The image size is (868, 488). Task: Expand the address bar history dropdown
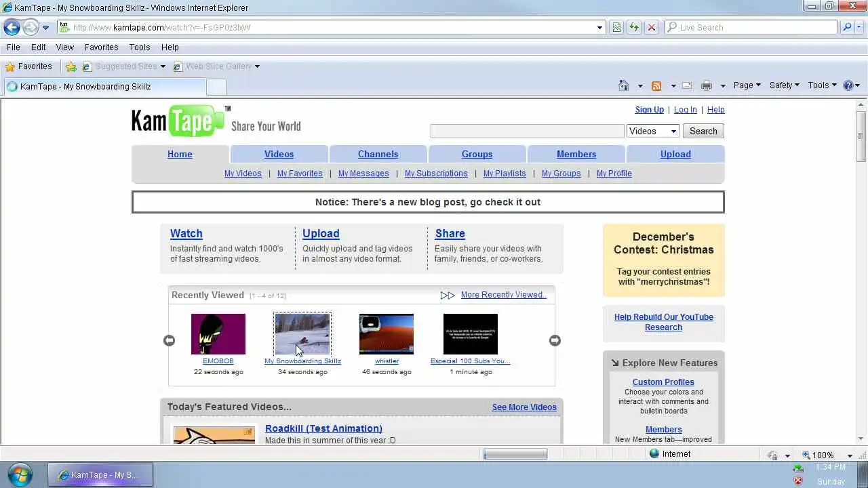pyautogui.click(x=599, y=28)
